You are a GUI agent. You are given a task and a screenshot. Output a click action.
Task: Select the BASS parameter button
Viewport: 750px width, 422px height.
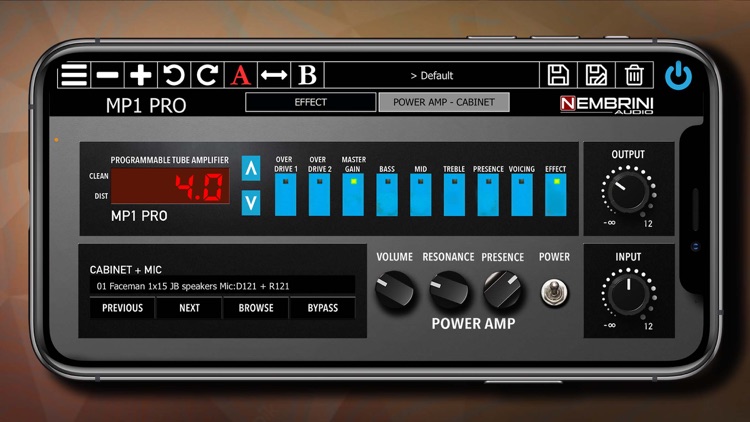coord(387,195)
